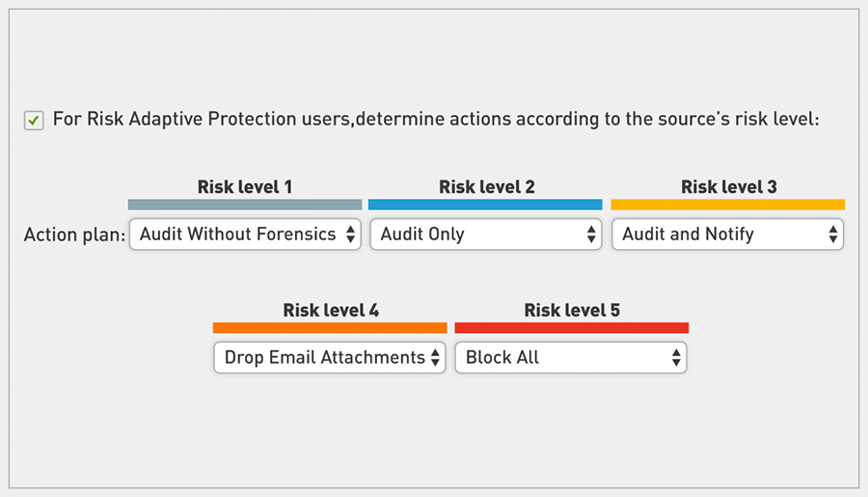Click the yellow Risk level 3 color bar

[728, 205]
